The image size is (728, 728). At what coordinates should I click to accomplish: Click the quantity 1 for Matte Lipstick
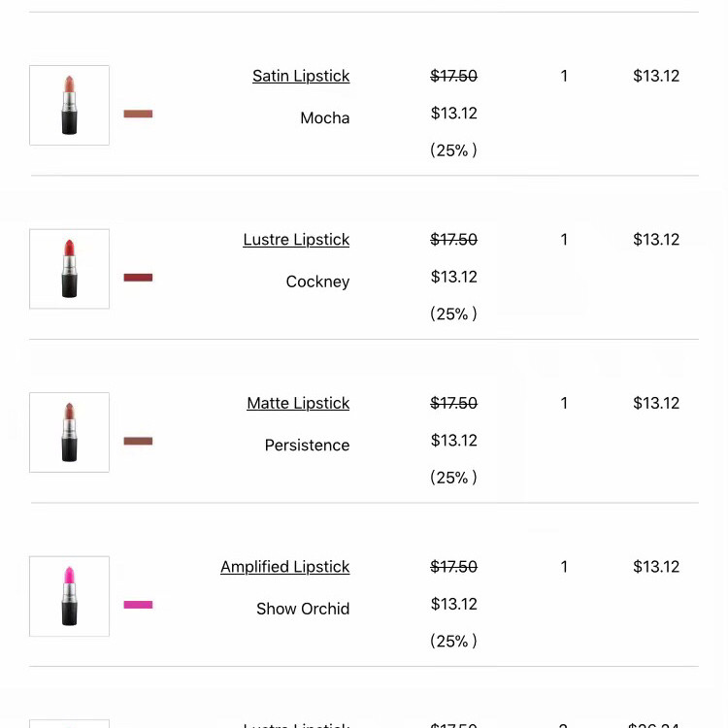564,403
